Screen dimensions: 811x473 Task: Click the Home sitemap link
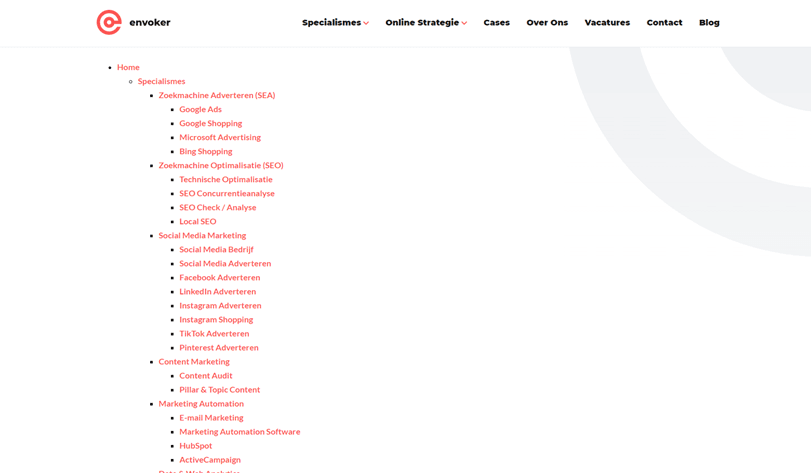tap(128, 67)
